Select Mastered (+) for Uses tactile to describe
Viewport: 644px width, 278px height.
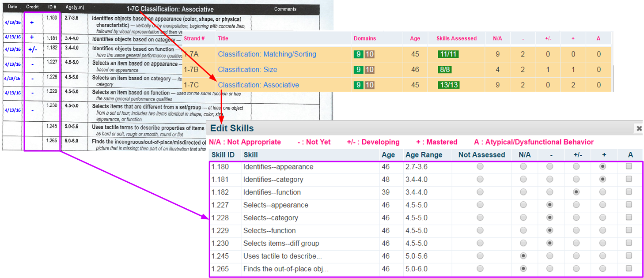602,256
